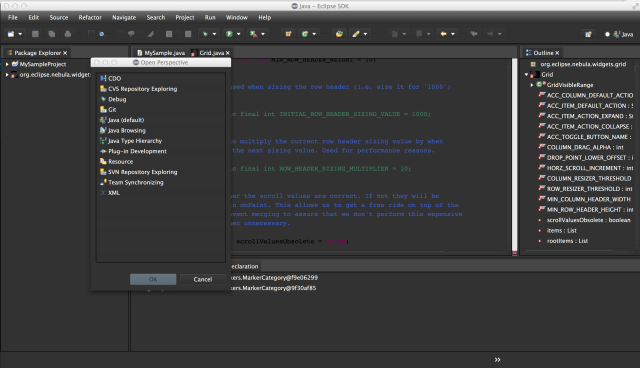Click the Outline tab icon
640x368 pixels.
[529, 53]
